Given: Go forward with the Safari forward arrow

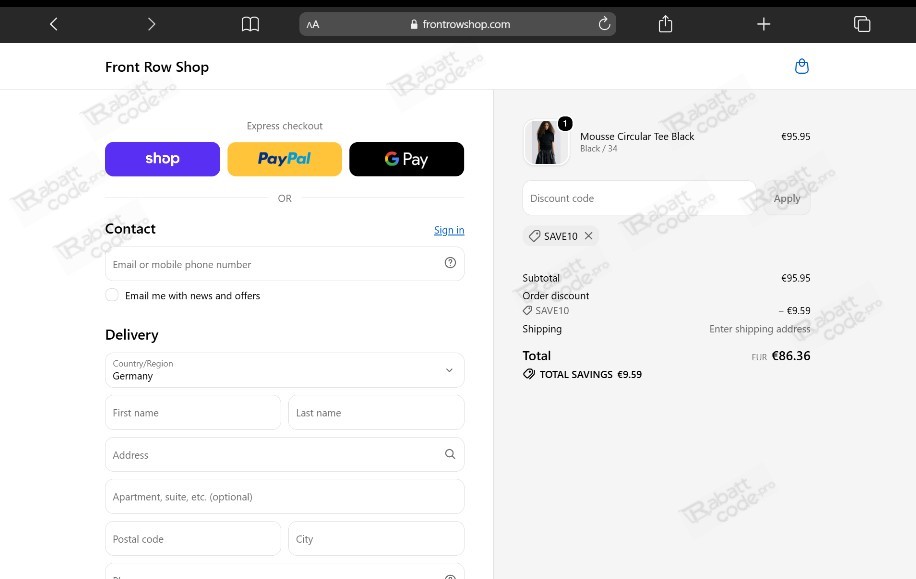Looking at the screenshot, I should 151,24.
